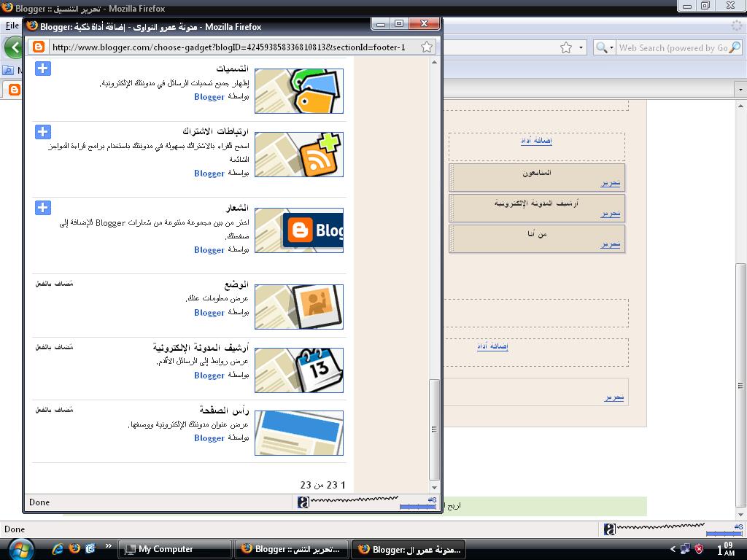
Task: Click scroll down arrow in popup scrollbar
Action: 434,488
